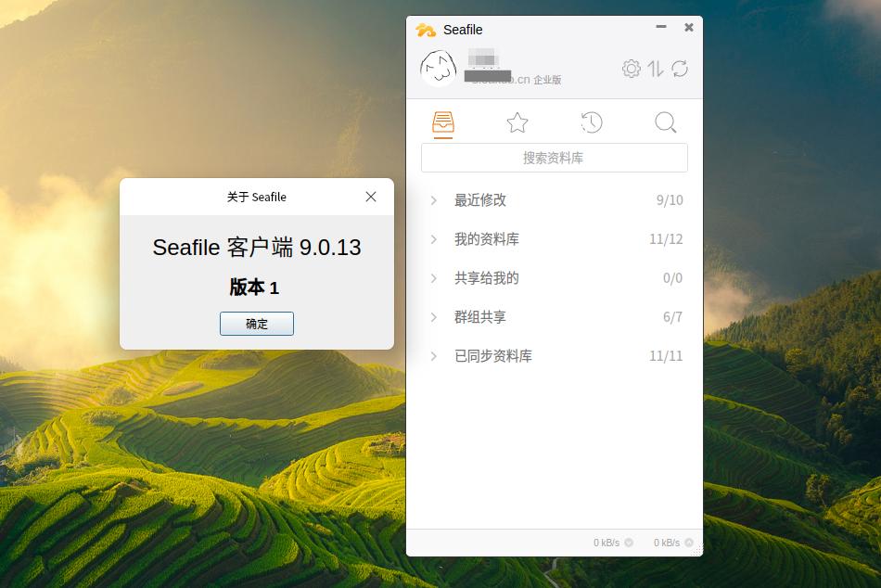Click the user avatar in Seafile
Screen dimensions: 881x588
439,68
